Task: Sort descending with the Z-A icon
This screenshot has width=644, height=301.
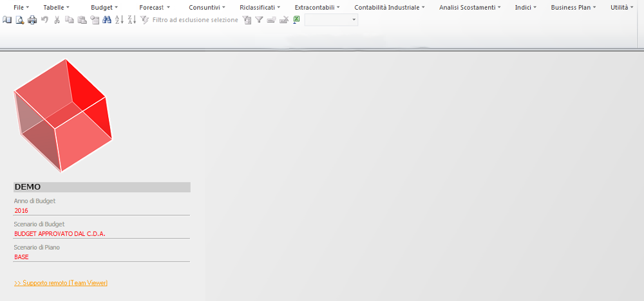Action: 132,20
